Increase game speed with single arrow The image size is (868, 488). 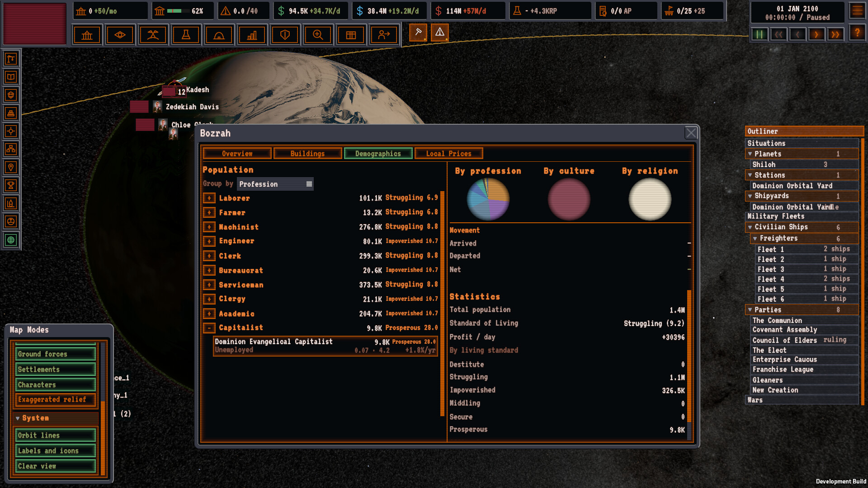816,34
